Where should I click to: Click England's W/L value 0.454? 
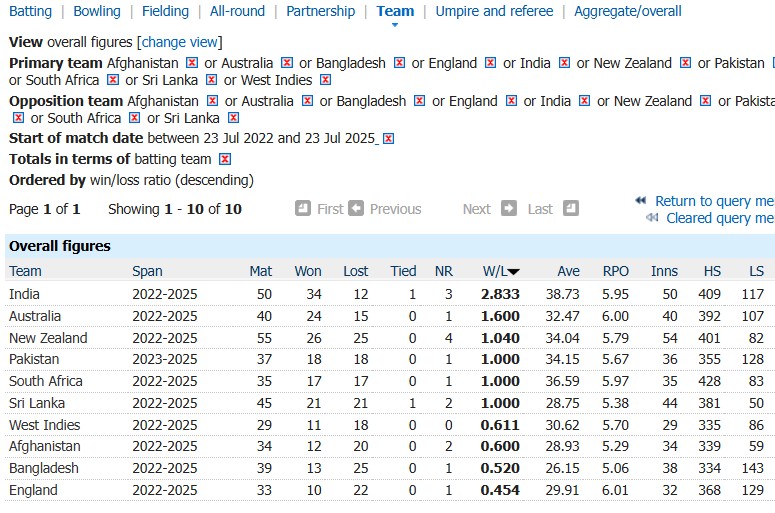pyautogui.click(x=500, y=490)
